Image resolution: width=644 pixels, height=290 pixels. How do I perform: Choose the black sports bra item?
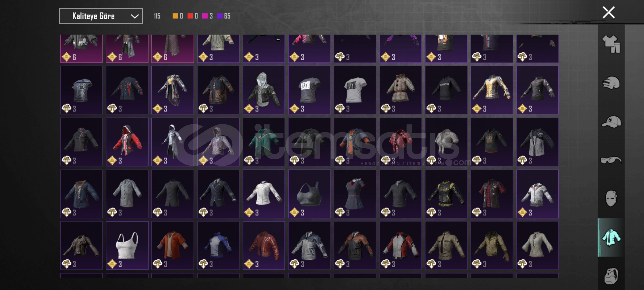click(309, 194)
